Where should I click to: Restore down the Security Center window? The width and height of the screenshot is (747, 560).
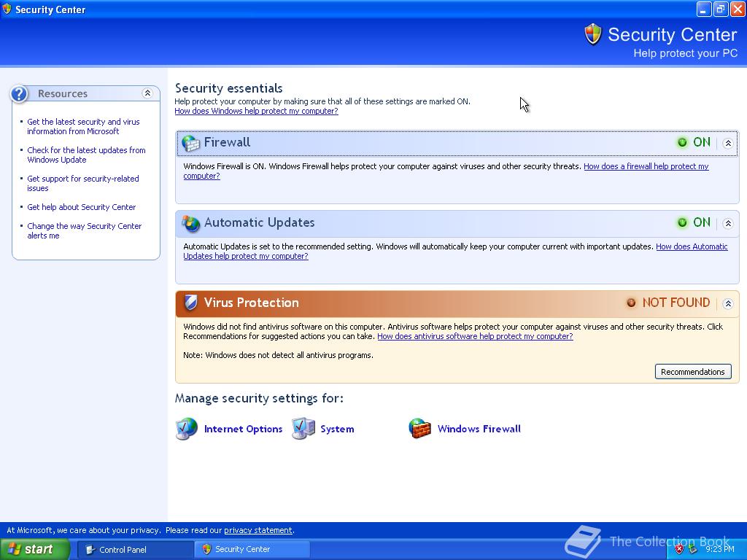721,9
